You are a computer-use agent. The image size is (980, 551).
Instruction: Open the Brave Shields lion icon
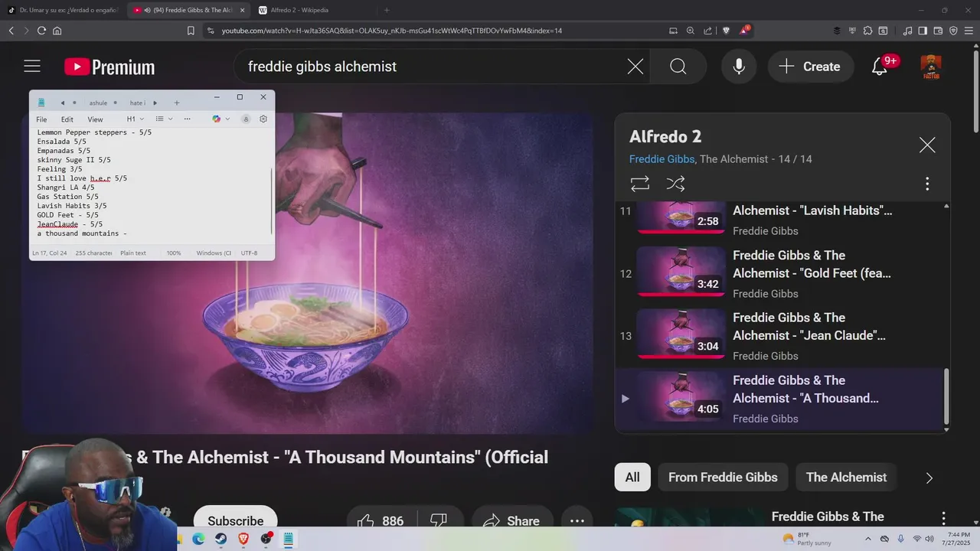(727, 31)
